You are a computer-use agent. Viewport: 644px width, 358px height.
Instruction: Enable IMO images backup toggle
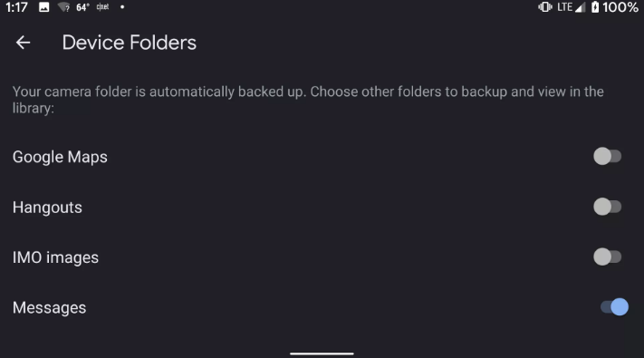tap(607, 256)
